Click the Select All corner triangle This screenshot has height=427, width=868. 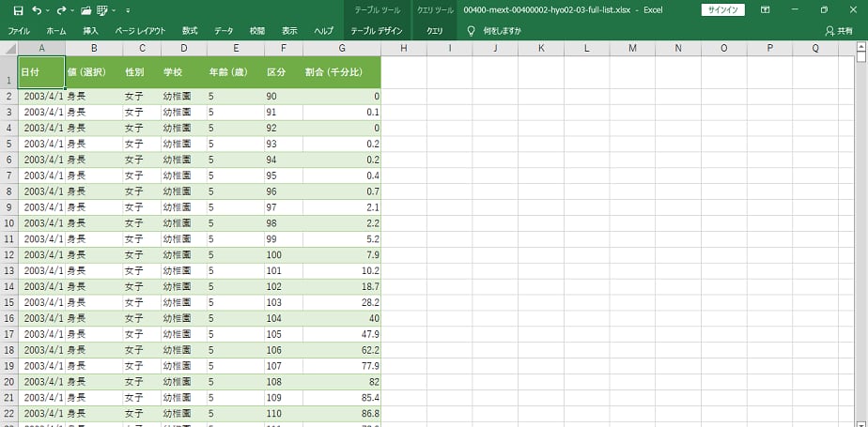8,48
